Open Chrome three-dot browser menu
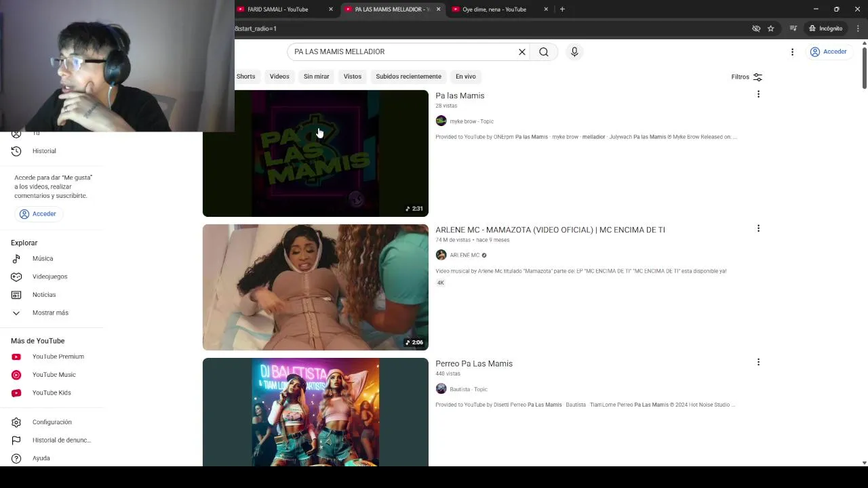The image size is (868, 488). pyautogui.click(x=858, y=28)
